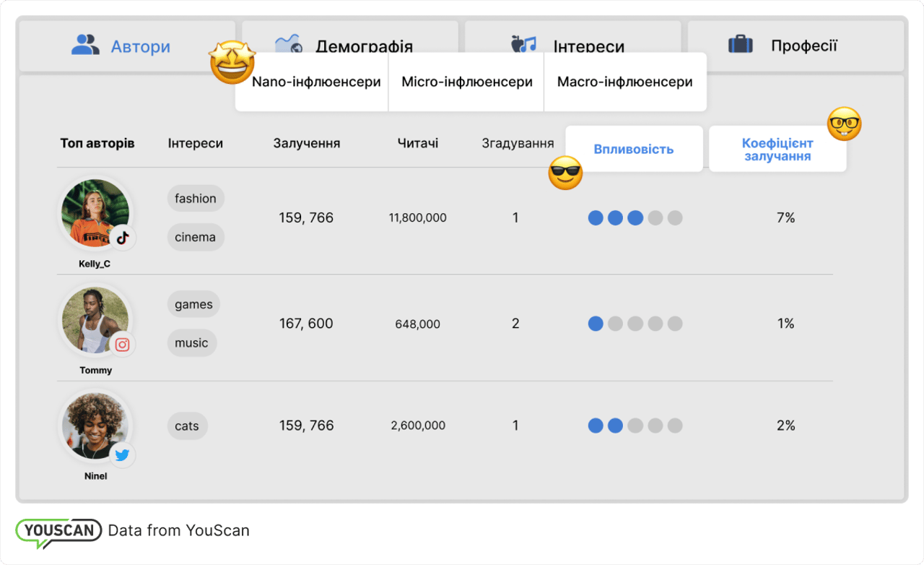
Task: Open Kelly_C's TikTok profile icon
Action: pos(124,236)
